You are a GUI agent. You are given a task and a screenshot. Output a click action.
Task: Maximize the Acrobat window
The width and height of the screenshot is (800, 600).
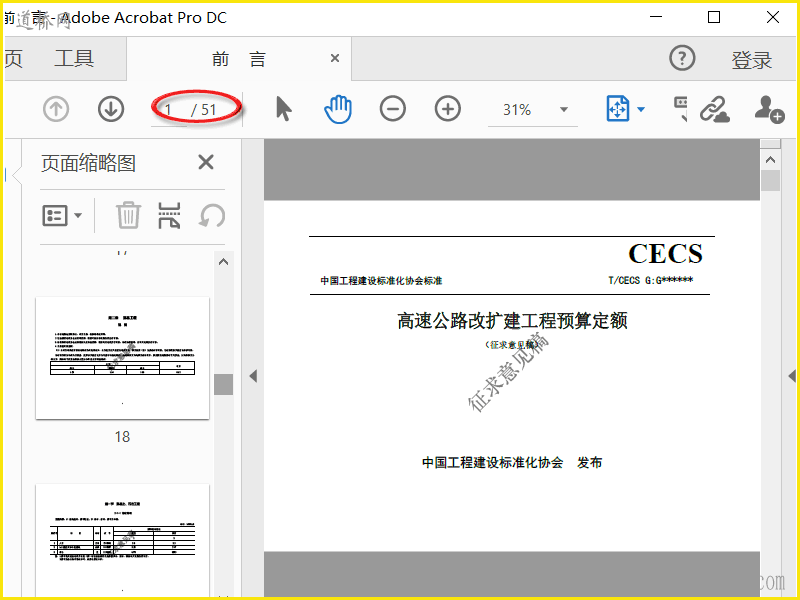click(714, 17)
